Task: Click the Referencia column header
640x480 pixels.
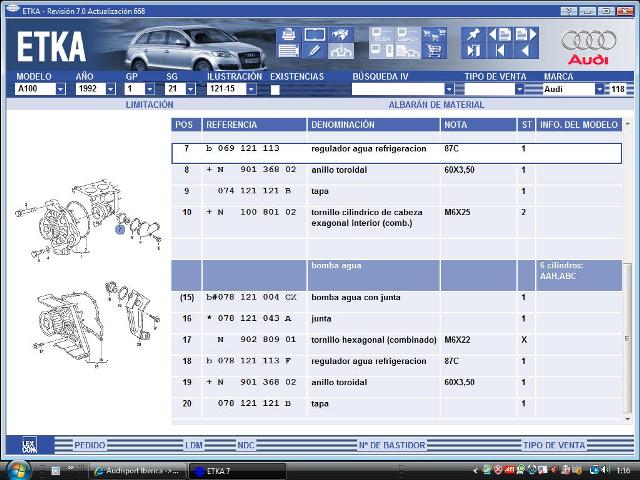Action: pyautogui.click(x=254, y=125)
